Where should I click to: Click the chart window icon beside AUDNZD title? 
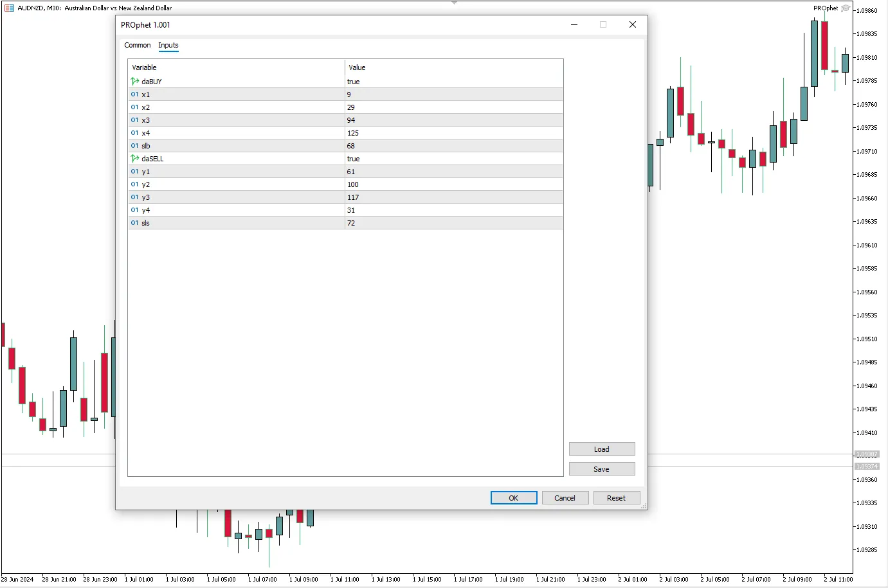pos(9,8)
